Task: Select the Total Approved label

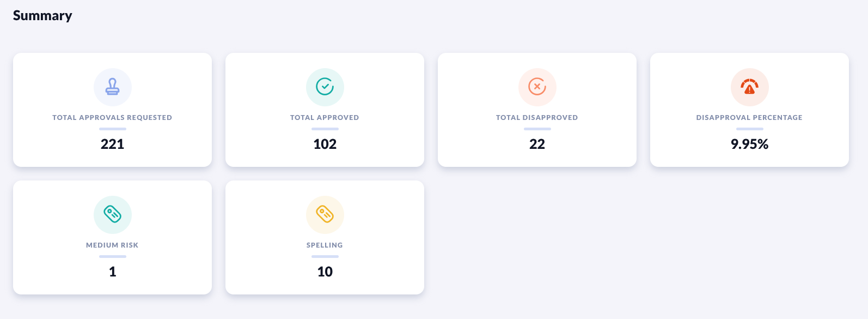Action: point(325,118)
